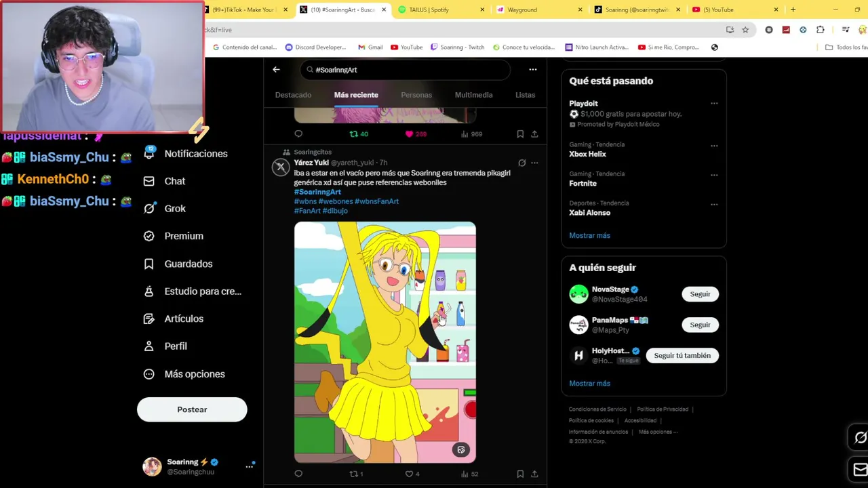
Task: Expand Más opciones menu
Action: click(184, 374)
